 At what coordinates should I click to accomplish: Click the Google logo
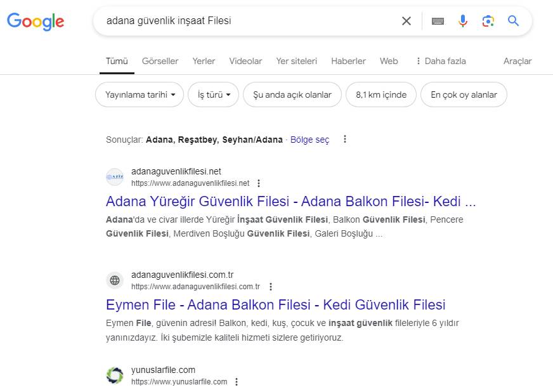coord(36,22)
